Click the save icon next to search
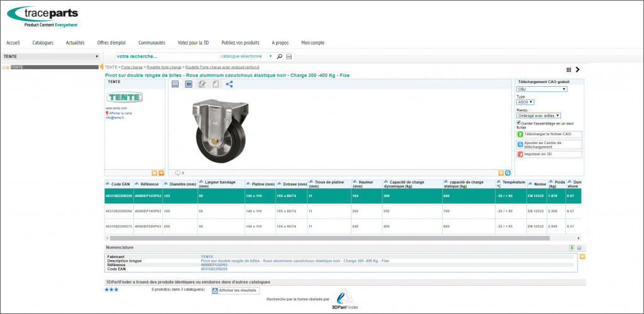The height and width of the screenshot is (314, 644). coord(289,57)
